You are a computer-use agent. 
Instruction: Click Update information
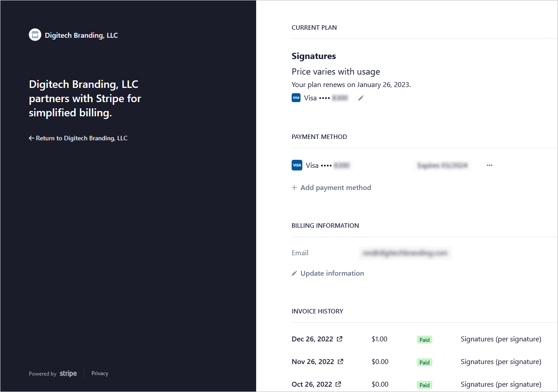point(328,273)
